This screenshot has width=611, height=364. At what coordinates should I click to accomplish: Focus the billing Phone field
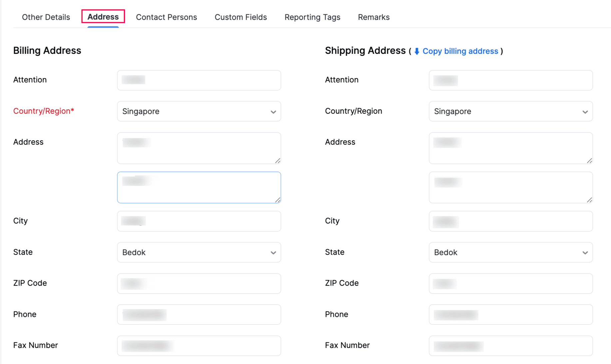pos(199,315)
